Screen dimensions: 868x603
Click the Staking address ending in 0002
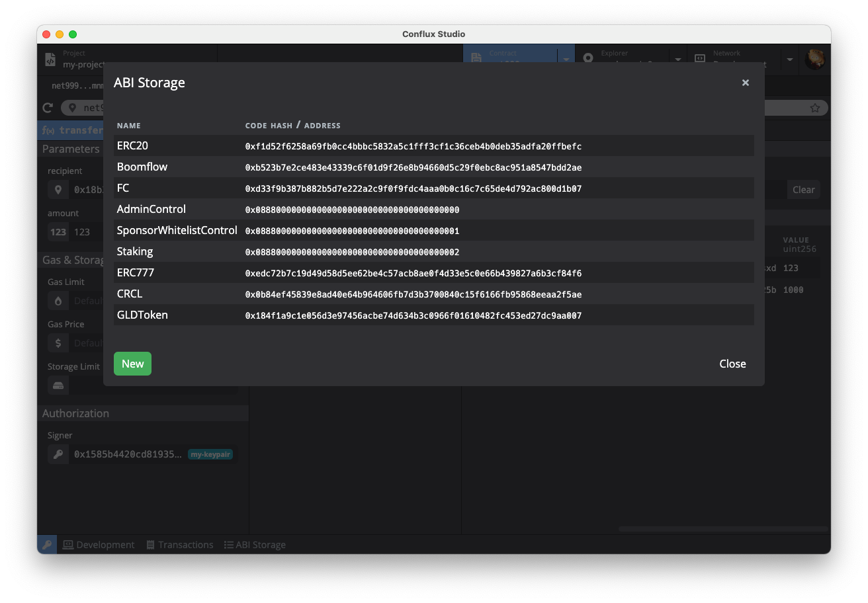[x=352, y=253]
